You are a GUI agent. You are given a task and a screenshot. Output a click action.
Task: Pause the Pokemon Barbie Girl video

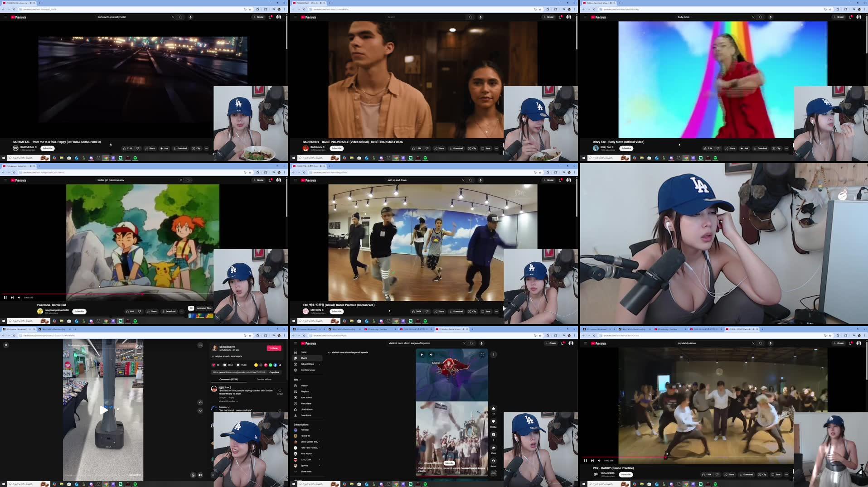tap(5, 298)
